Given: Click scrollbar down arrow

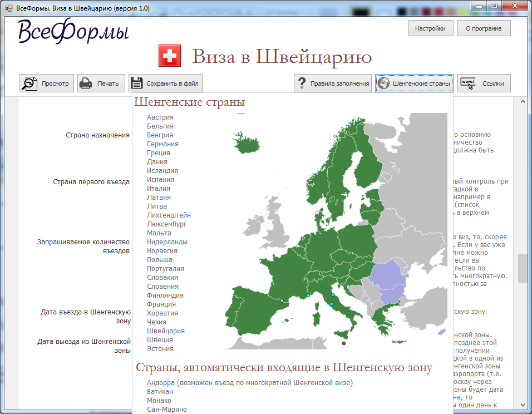Looking at the screenshot, I should click(x=523, y=405).
